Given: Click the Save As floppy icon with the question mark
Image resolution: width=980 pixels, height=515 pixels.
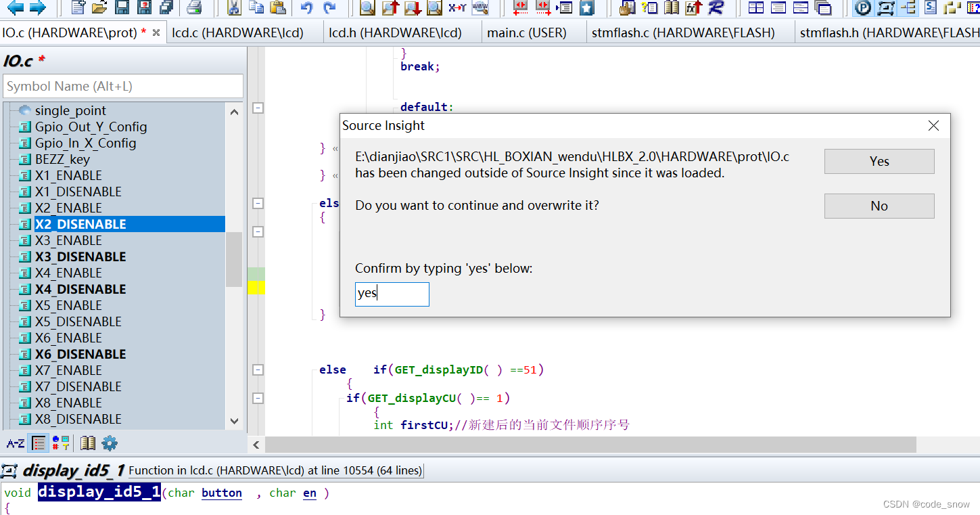Looking at the screenshot, I should pyautogui.click(x=144, y=7).
